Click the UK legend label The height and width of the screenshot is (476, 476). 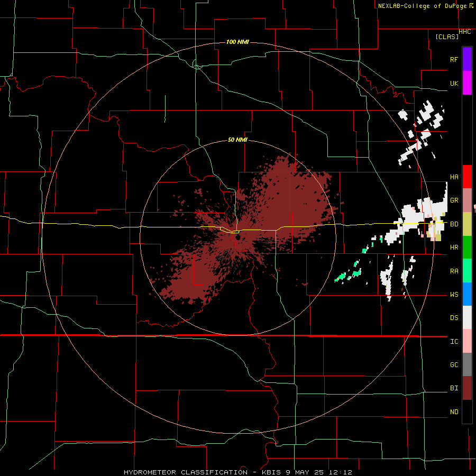[x=454, y=83]
